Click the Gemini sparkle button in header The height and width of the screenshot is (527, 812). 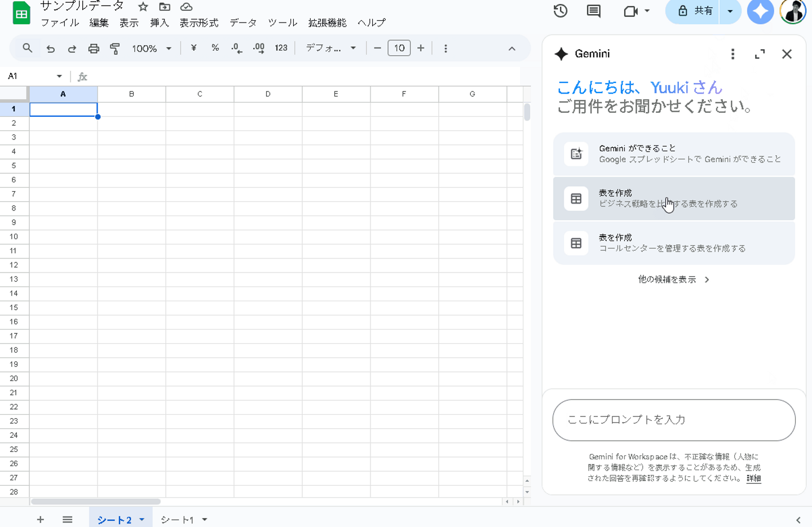point(760,11)
